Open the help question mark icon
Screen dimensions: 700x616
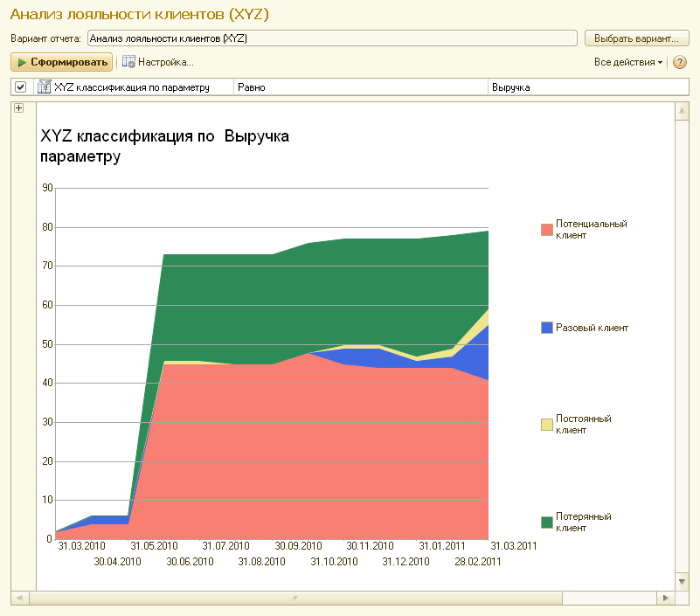[680, 62]
